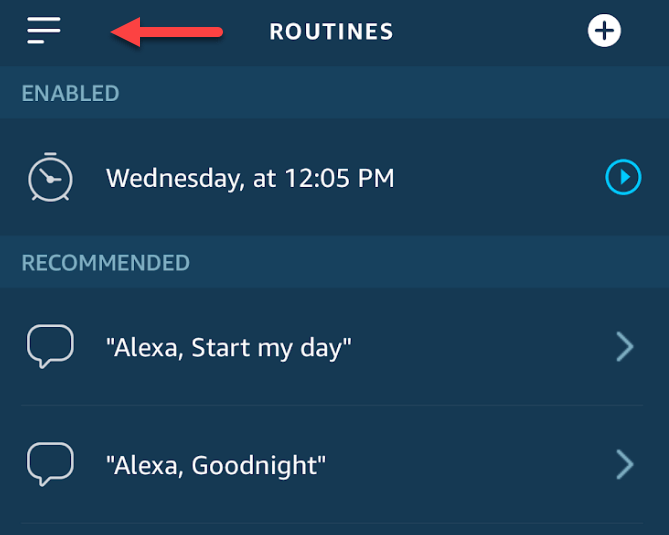Image resolution: width=669 pixels, height=535 pixels.
Task: Select the "Alexa, Goodnight" label
Action: click(x=216, y=465)
